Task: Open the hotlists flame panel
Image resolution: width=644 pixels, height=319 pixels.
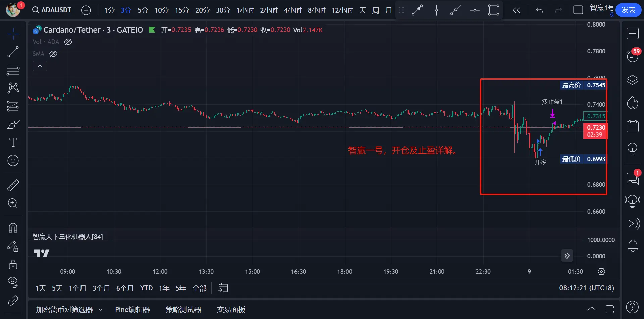Action: [x=633, y=103]
